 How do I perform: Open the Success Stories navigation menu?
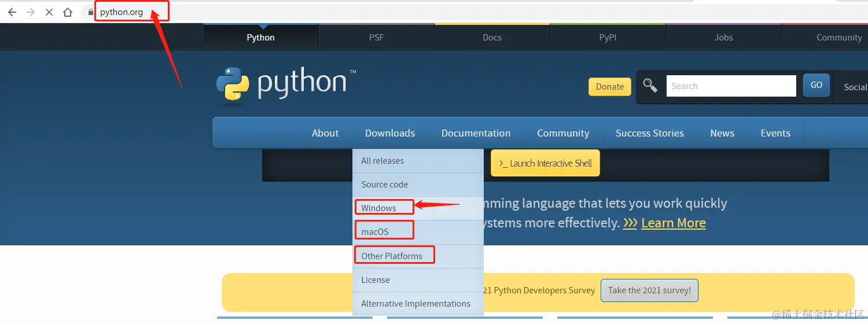click(650, 133)
